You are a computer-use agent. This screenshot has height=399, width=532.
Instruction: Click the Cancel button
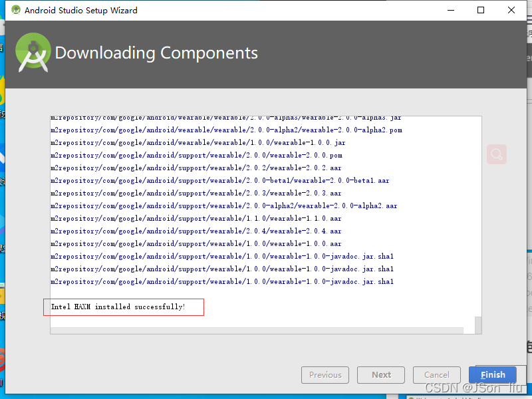(x=437, y=375)
